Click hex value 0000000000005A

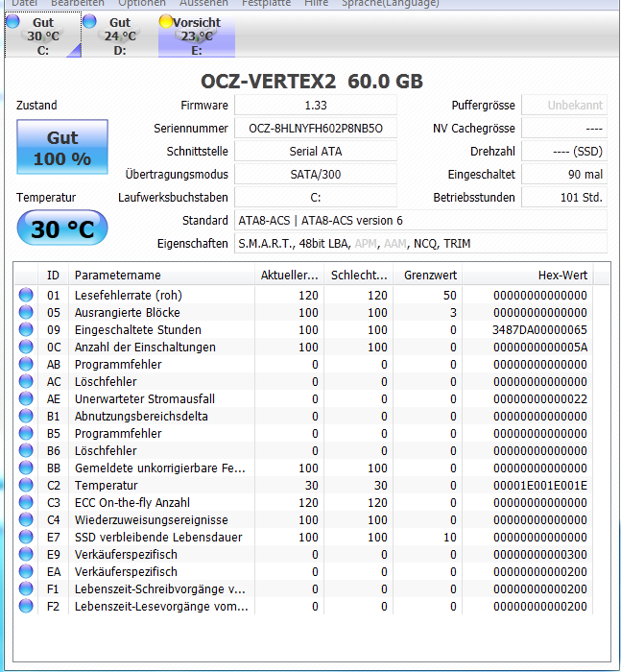tap(540, 348)
